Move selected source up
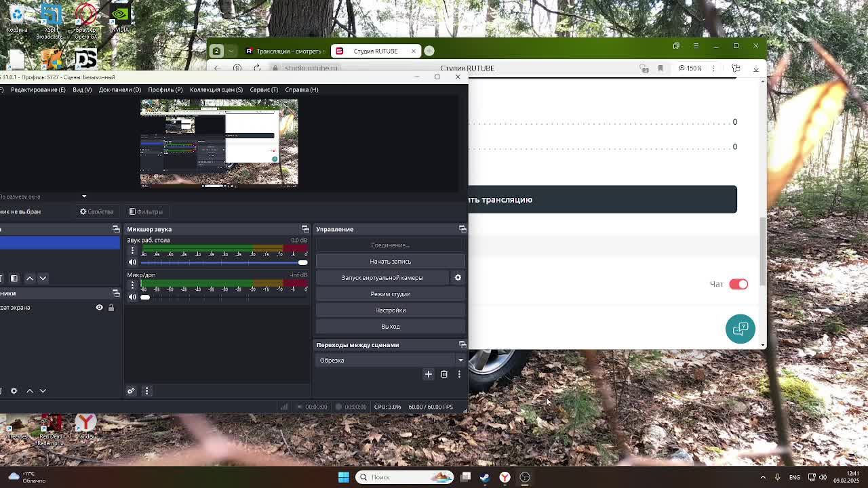868x488 pixels. [x=29, y=391]
